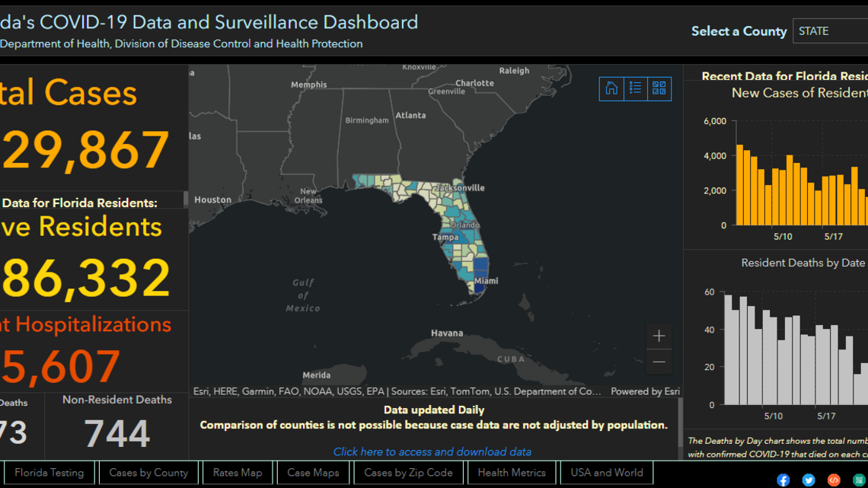Click the 'Data for Florida Residents:' heading
Viewport: 868px width, 488px height.
coord(79,203)
